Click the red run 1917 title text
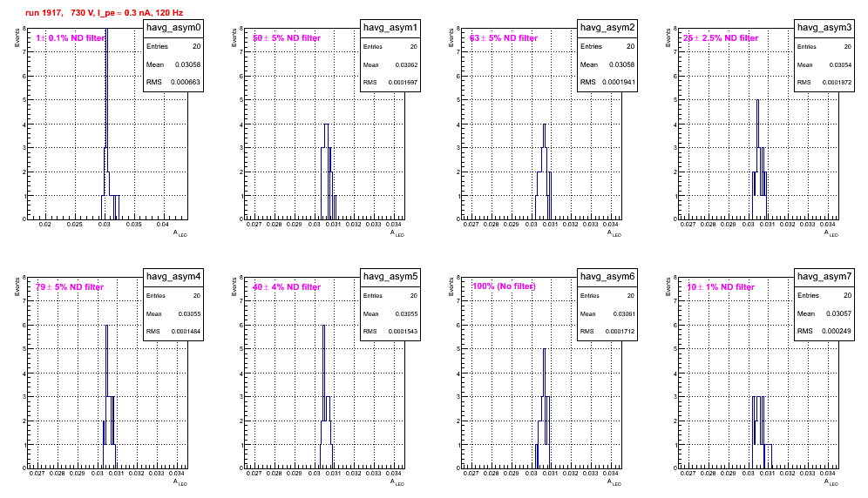Screen dimensions: 868x498 pyautogui.click(x=104, y=13)
